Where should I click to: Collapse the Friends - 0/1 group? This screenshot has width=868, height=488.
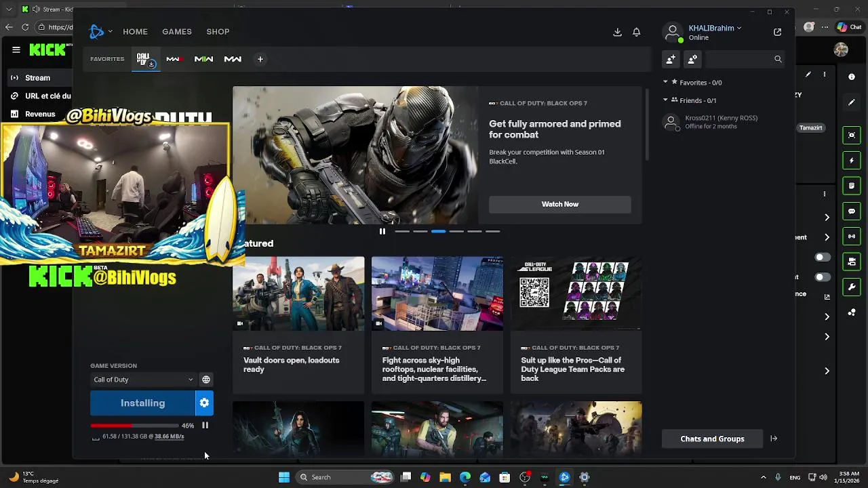(x=665, y=100)
